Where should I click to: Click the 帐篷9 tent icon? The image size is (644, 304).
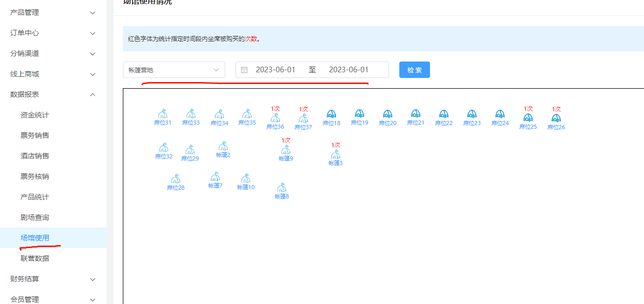click(x=286, y=150)
